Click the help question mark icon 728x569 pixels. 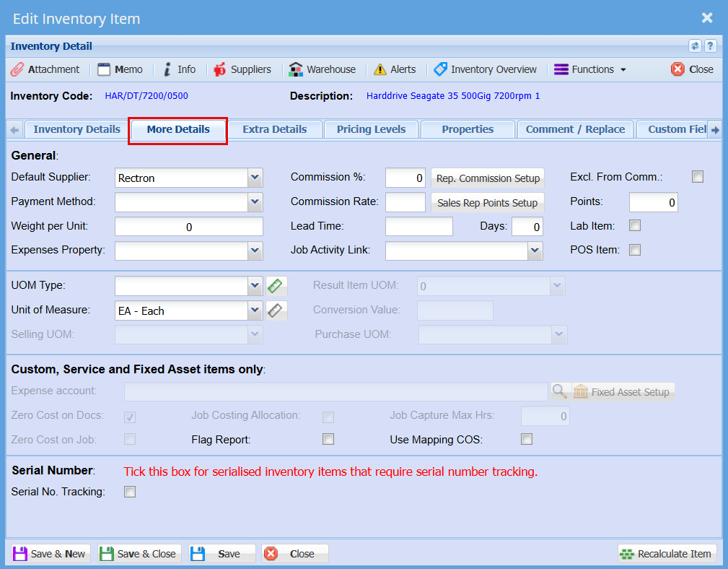710,45
